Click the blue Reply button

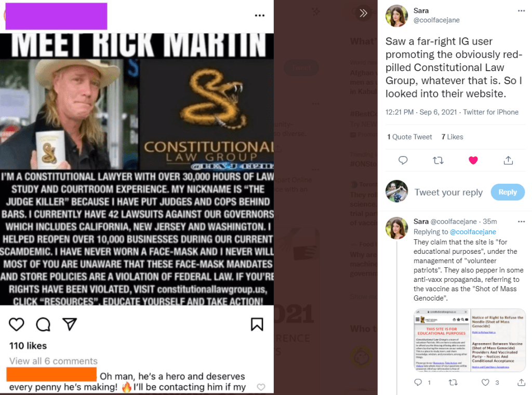pyautogui.click(x=508, y=192)
